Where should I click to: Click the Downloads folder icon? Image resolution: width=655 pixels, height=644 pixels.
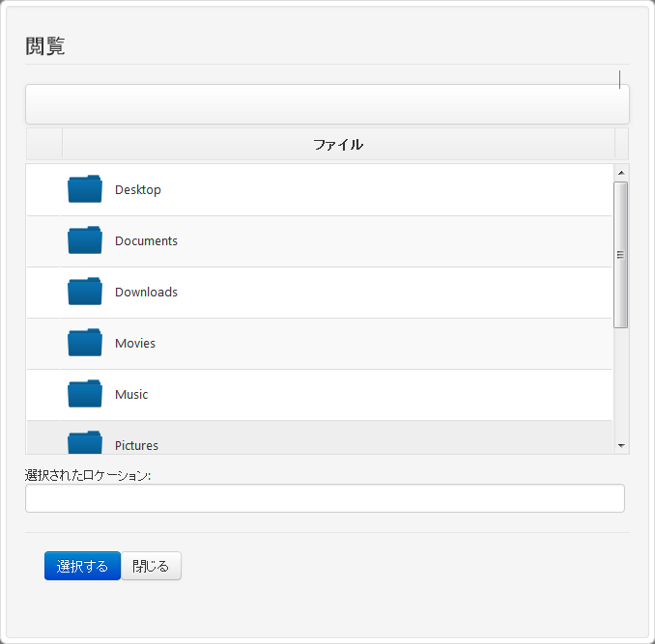(x=85, y=292)
